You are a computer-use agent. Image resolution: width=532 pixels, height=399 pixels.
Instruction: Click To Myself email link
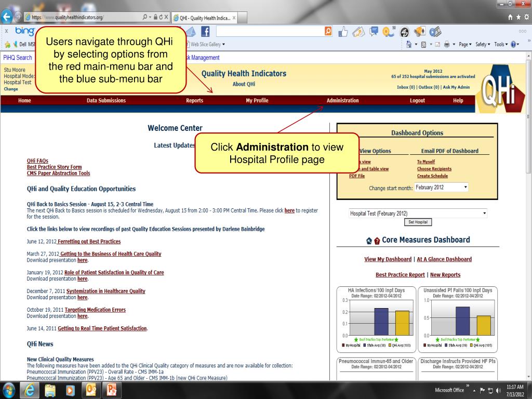tap(426, 162)
